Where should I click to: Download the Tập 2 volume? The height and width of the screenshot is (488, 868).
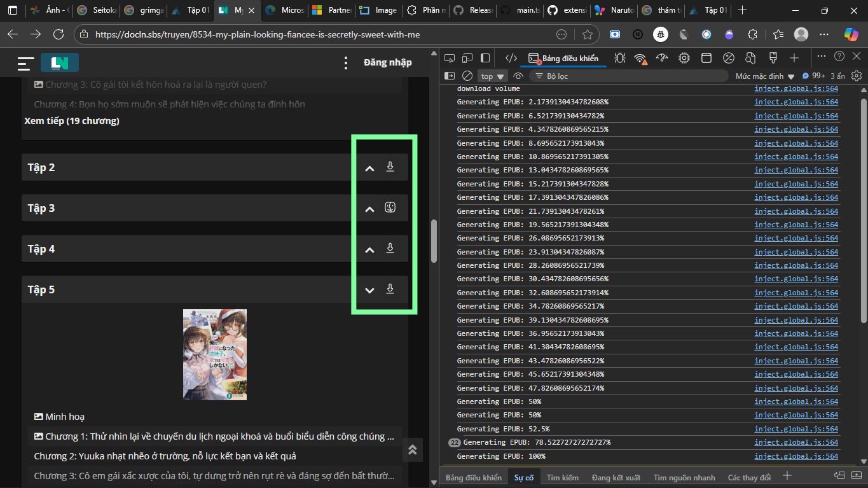point(390,167)
